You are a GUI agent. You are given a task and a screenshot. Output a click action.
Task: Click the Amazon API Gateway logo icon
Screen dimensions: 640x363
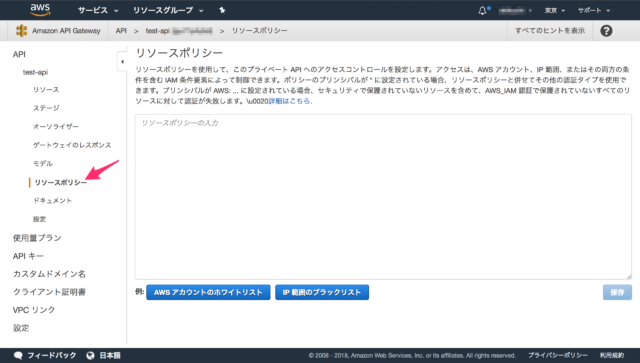(x=21, y=31)
